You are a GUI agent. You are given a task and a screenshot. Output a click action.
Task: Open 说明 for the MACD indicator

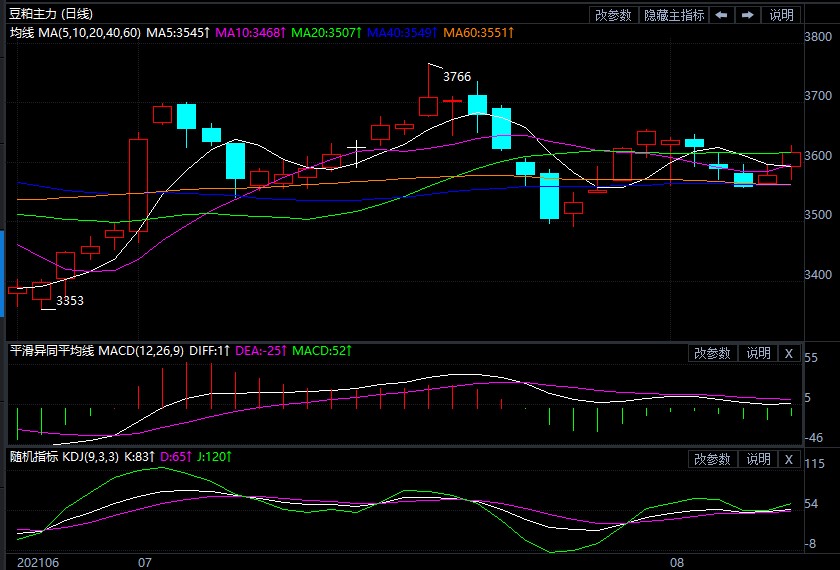(x=758, y=353)
